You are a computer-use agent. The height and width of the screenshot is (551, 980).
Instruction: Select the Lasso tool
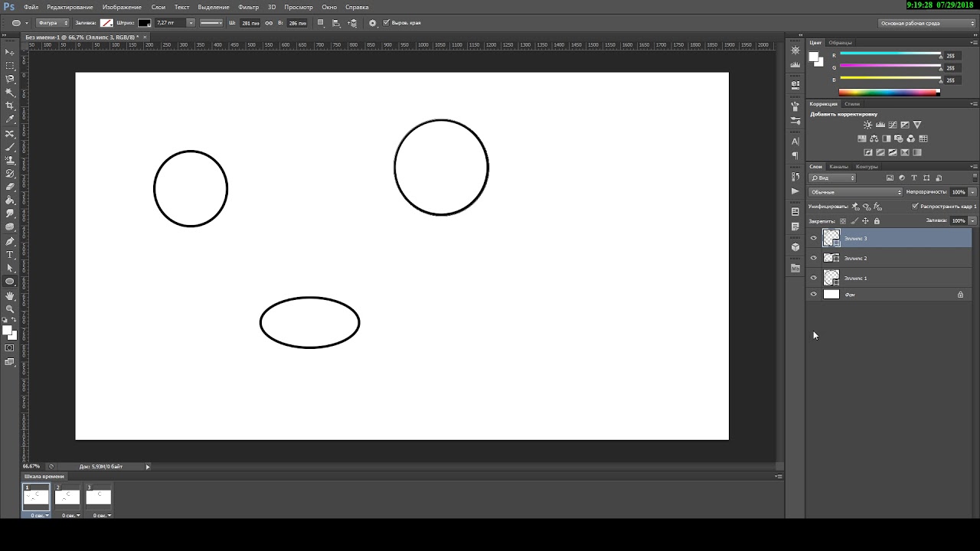coord(10,79)
